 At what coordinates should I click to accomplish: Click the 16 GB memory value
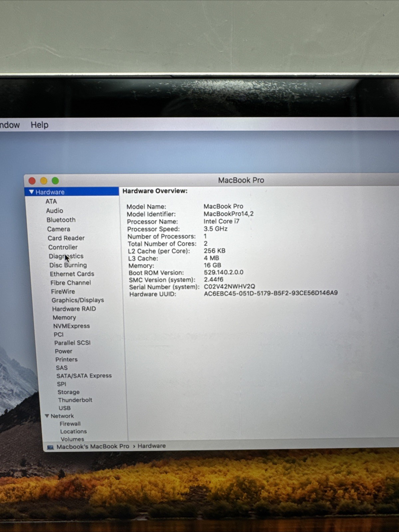tap(212, 265)
